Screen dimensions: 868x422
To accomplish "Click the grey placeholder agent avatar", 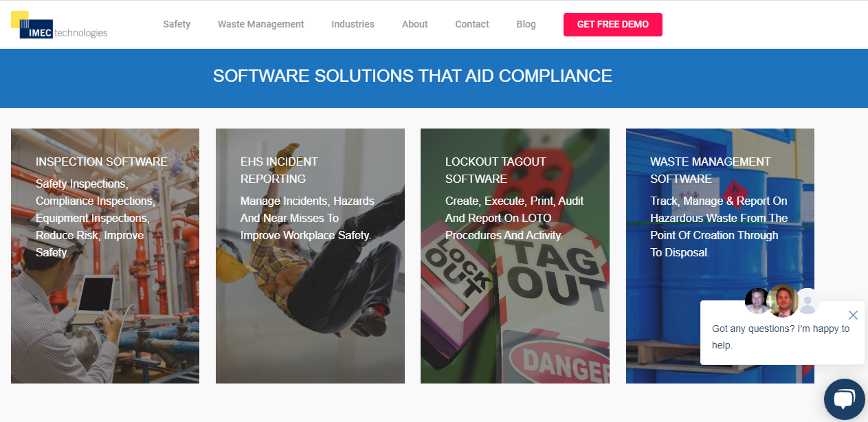I will pos(807,301).
